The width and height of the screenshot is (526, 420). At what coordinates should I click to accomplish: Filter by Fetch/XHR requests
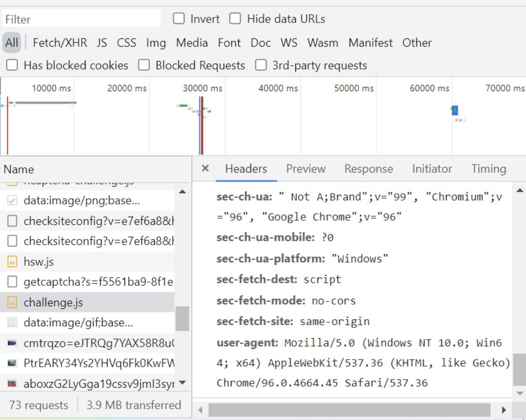59,43
